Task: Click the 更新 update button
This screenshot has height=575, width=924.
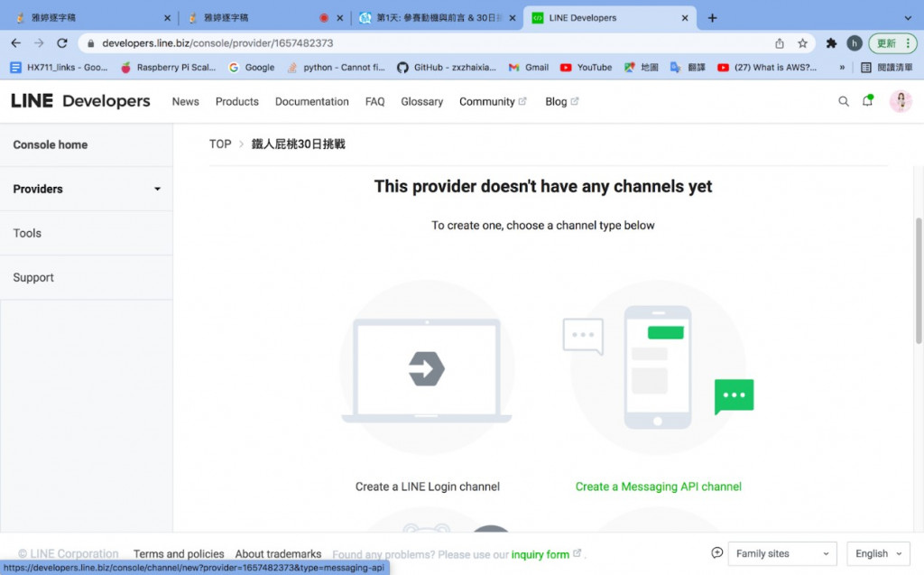Action: [886, 43]
